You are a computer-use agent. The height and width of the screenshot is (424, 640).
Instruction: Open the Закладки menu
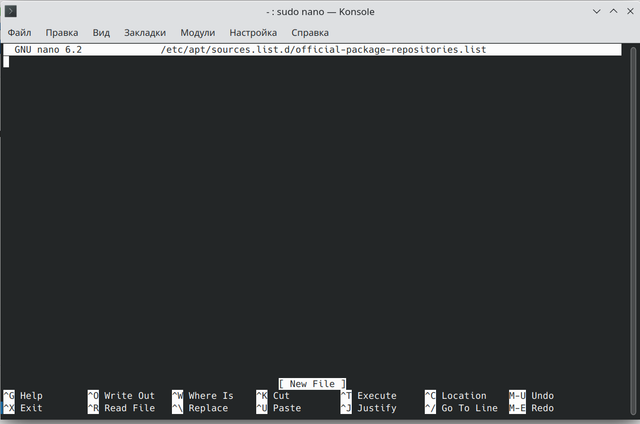[x=145, y=33]
